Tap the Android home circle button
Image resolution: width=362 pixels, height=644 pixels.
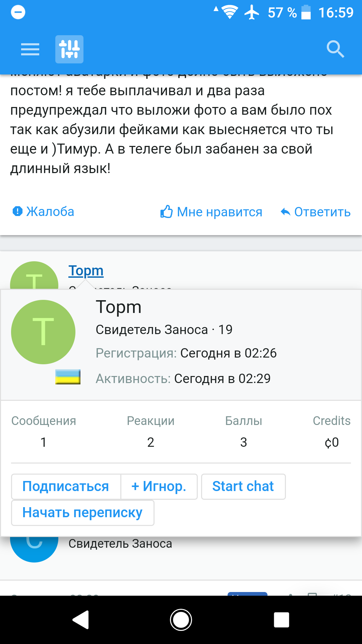click(181, 620)
